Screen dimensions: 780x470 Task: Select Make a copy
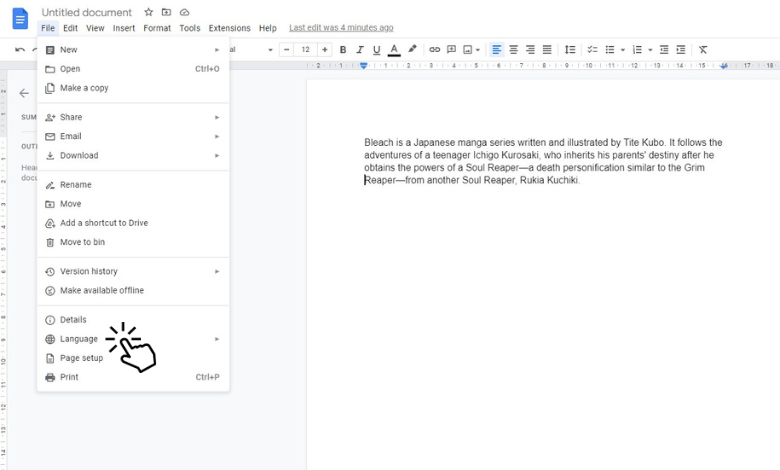coord(133,88)
